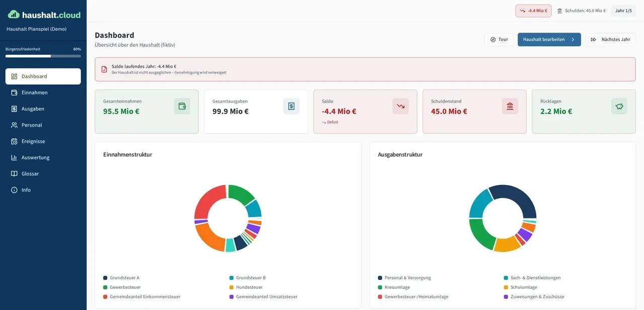Click the Glossar book icon in sidebar
Viewport: 644px width, 310px height.
(x=14, y=173)
